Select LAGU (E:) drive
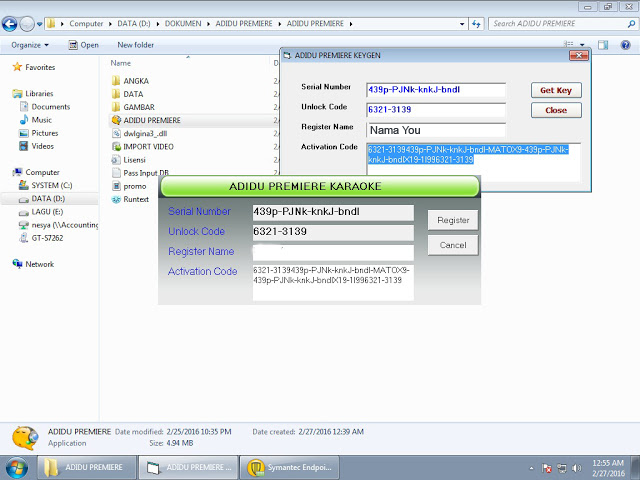This screenshot has height=480, width=640. (x=41, y=211)
